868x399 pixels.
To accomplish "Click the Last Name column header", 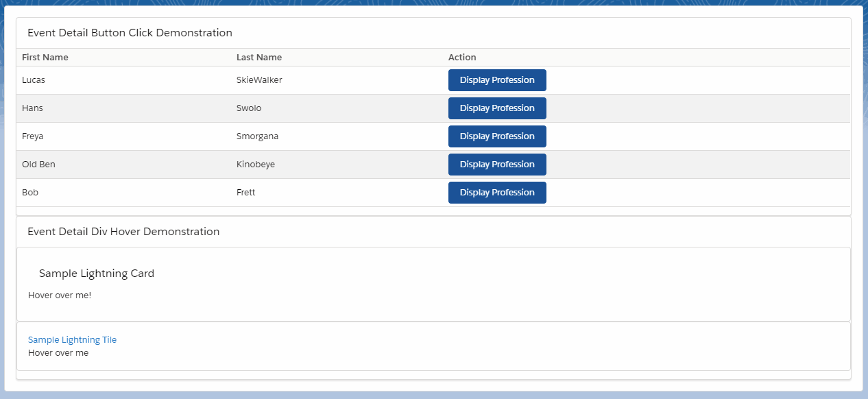I will pos(259,58).
